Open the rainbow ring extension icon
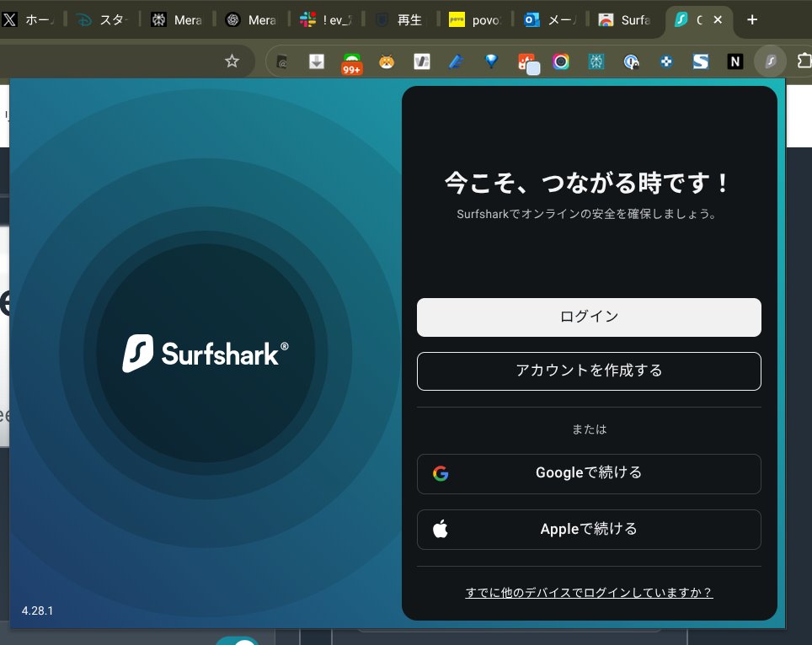 pos(561,61)
